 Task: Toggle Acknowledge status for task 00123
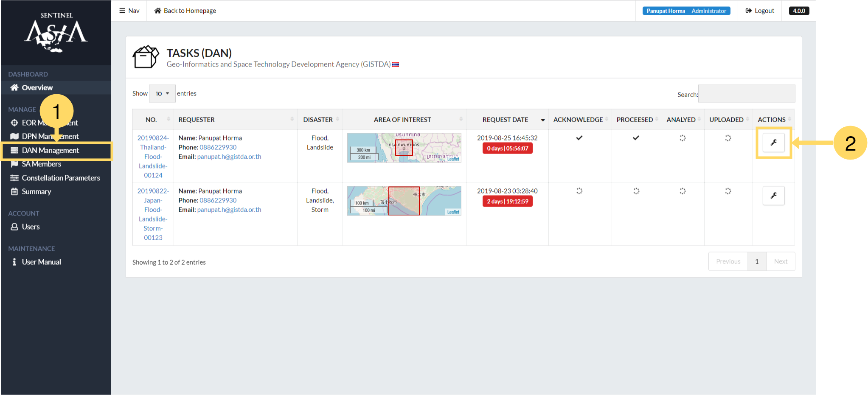point(579,191)
